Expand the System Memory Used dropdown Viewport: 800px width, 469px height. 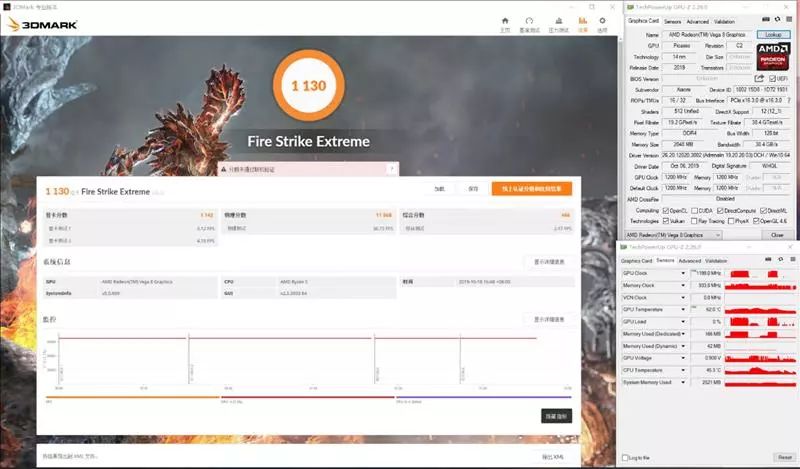[x=683, y=382]
